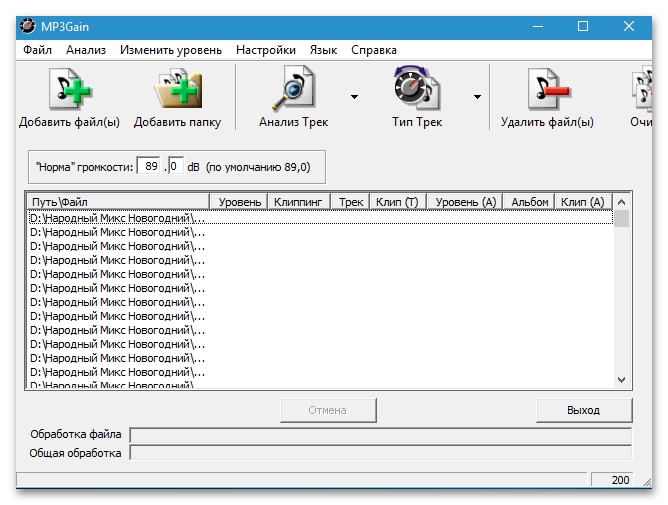668x505 pixels.
Task: Click the Обработка файла progress bar
Action: (x=381, y=435)
